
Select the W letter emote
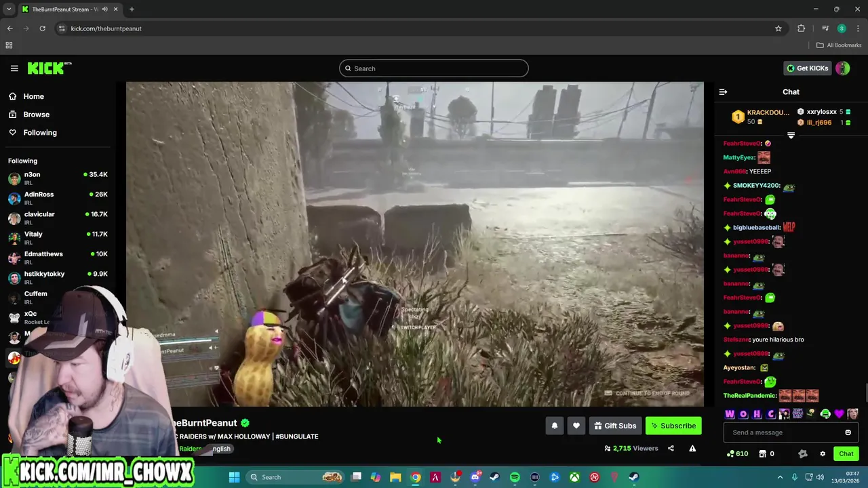pos(730,413)
